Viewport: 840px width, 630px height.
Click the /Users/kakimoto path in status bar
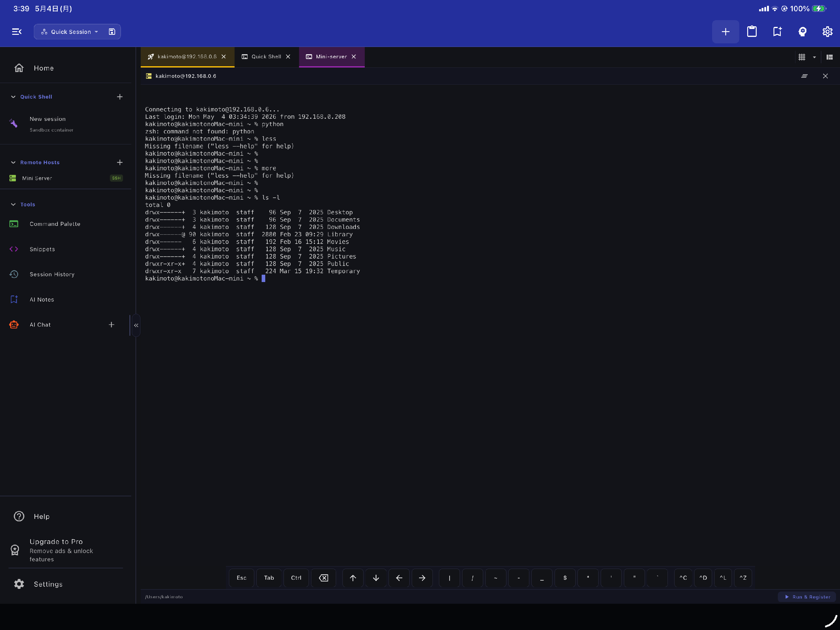coord(164,597)
